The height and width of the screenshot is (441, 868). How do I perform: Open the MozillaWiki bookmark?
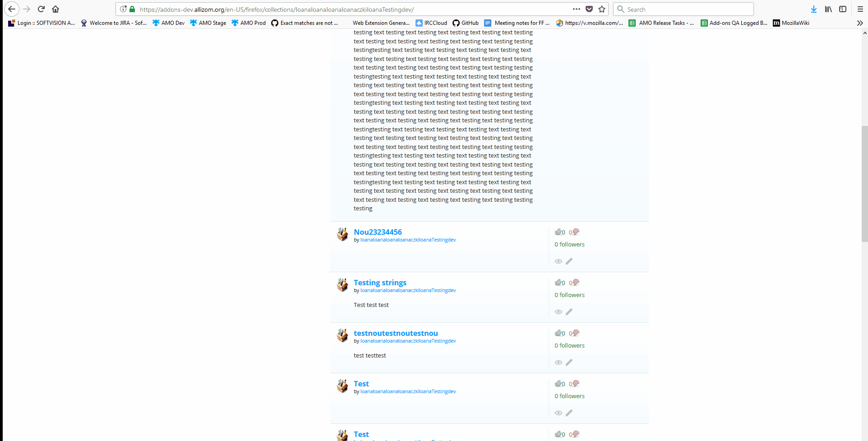click(x=791, y=23)
